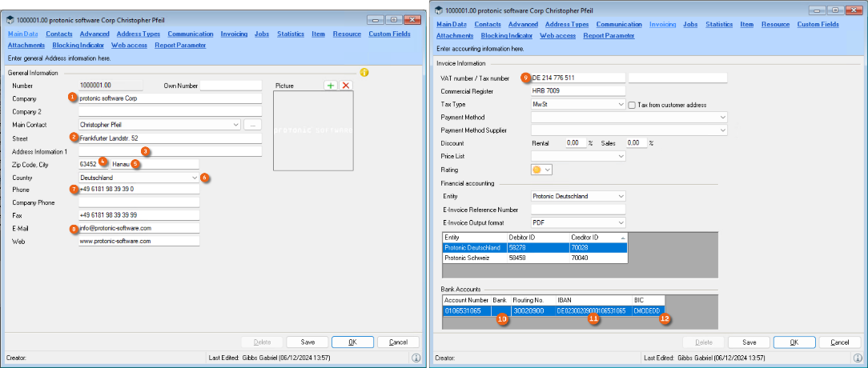
Task: Open the Country dropdown showing Deutschland
Action: (x=195, y=177)
